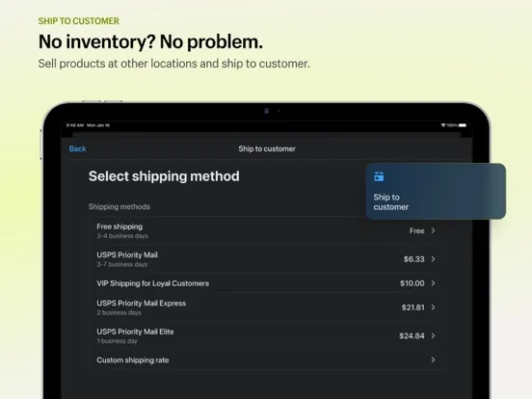The image size is (532, 399).
Task: Click the $21.81 price value
Action: pyautogui.click(x=412, y=307)
